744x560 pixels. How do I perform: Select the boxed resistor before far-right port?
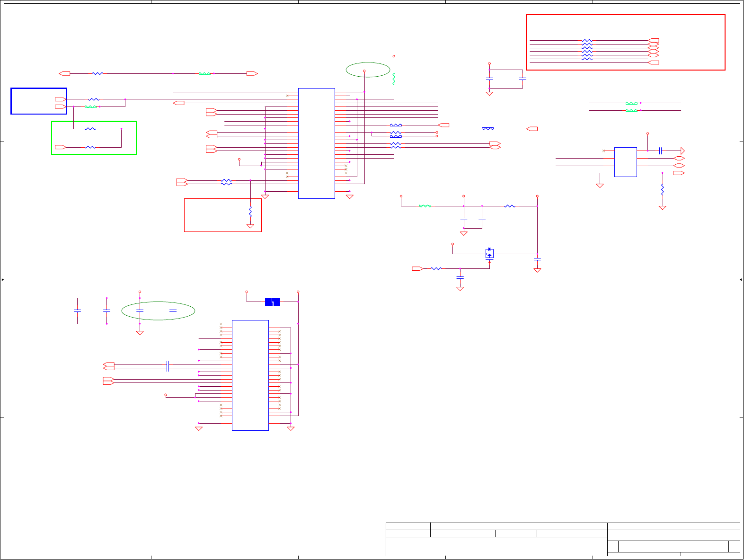tap(487, 129)
